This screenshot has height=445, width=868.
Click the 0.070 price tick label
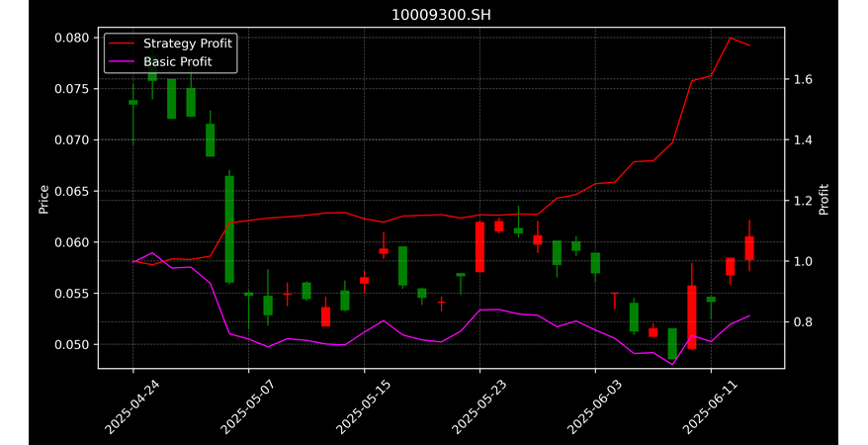click(x=72, y=140)
